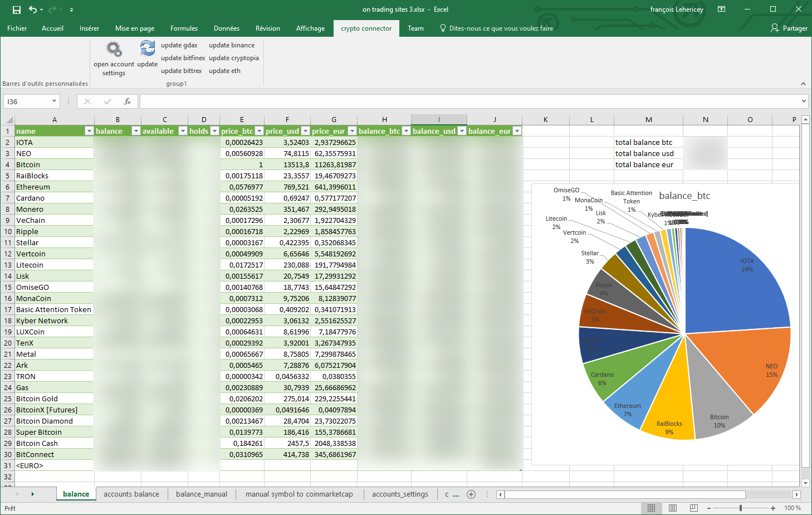The height and width of the screenshot is (515, 812).
Task: Open the holds column filter dropdown
Action: [214, 131]
